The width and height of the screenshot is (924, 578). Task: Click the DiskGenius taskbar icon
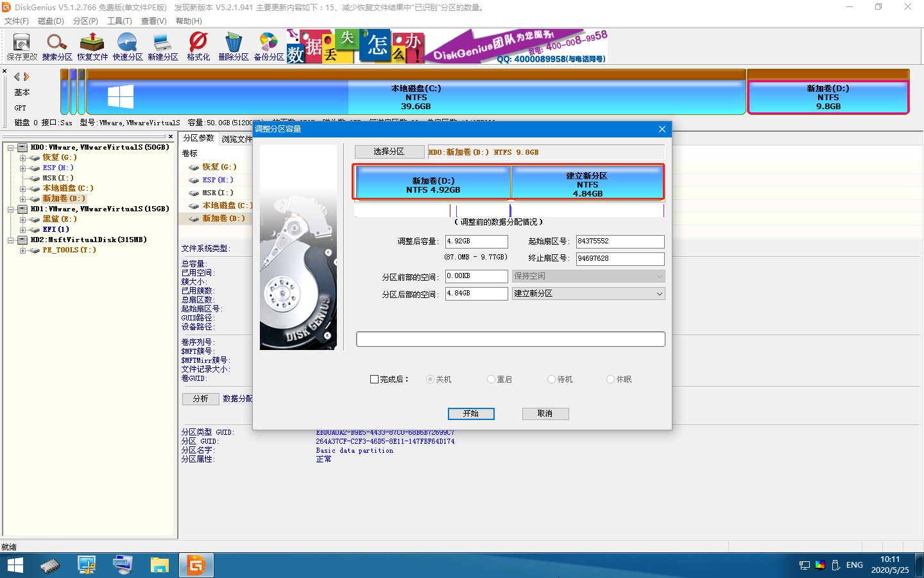click(x=196, y=566)
